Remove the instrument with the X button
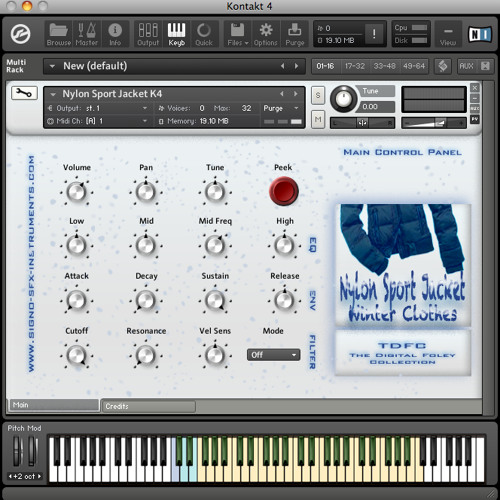The height and width of the screenshot is (500, 500). [475, 88]
